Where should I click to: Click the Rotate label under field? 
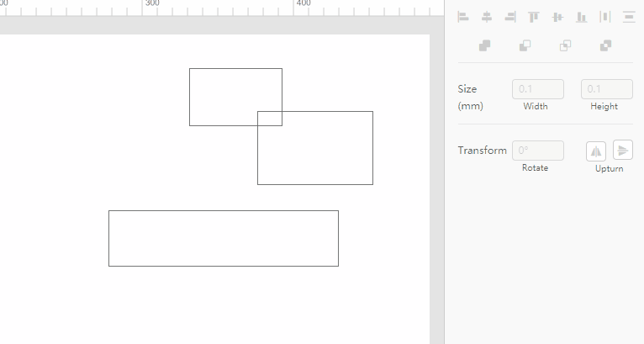point(535,167)
